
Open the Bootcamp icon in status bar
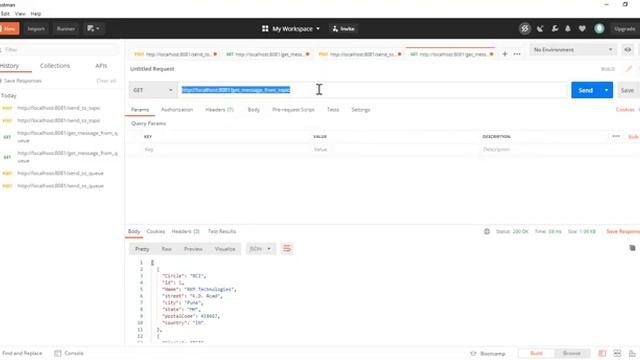point(473,353)
